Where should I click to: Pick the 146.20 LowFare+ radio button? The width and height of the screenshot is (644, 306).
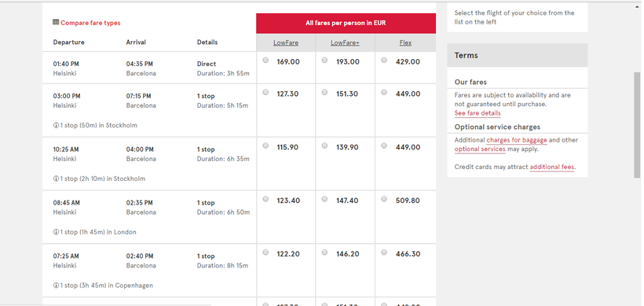(x=324, y=253)
